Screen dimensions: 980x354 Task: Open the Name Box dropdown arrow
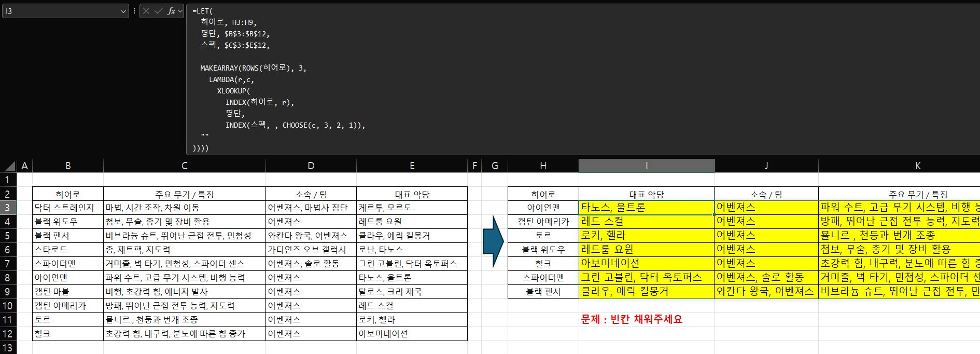point(123,11)
